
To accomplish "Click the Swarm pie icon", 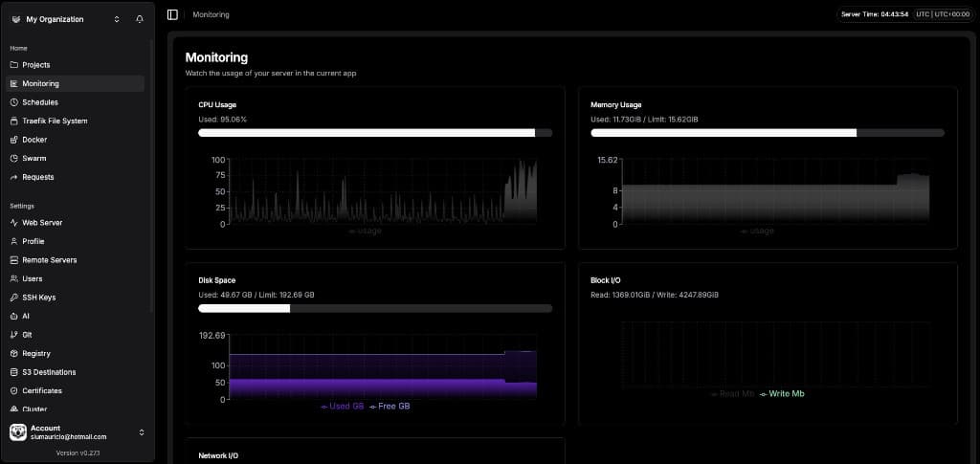I will [14, 159].
